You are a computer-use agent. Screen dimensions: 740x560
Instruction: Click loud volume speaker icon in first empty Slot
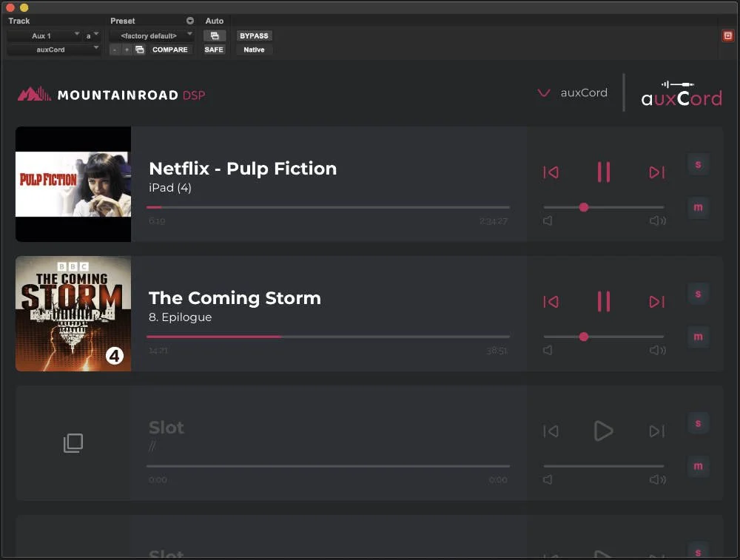(657, 480)
